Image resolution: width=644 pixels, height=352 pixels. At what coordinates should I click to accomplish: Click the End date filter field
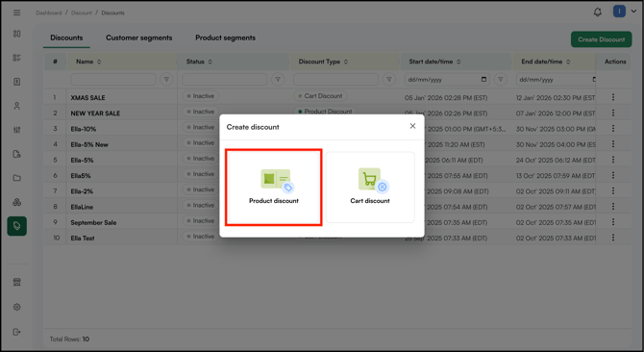pyautogui.click(x=556, y=79)
